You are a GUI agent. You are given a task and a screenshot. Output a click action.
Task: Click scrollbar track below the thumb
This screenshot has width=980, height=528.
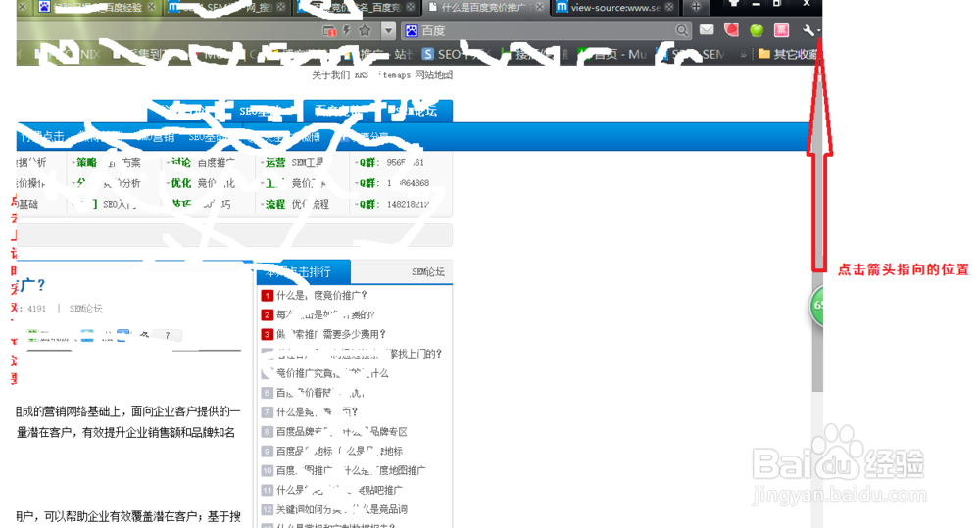point(817,459)
